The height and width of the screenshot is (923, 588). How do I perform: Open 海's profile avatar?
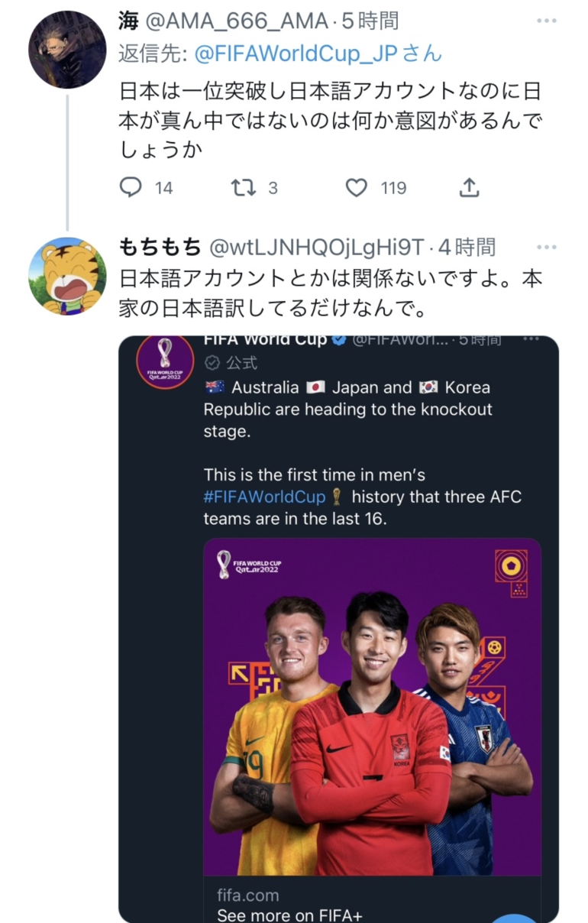(67, 50)
